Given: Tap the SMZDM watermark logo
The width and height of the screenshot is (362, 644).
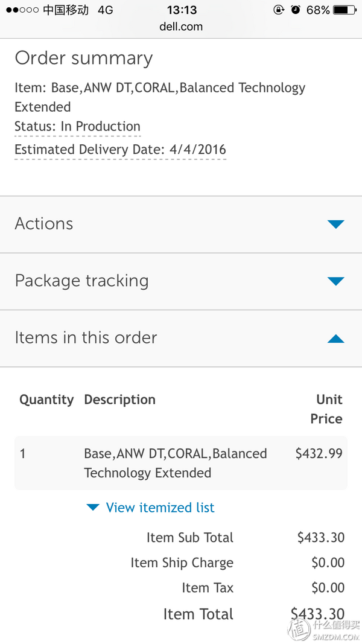Looking at the screenshot, I should coord(324,629).
